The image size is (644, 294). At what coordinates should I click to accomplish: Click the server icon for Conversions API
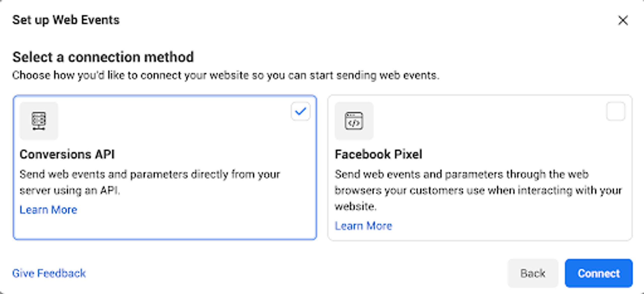click(x=39, y=121)
